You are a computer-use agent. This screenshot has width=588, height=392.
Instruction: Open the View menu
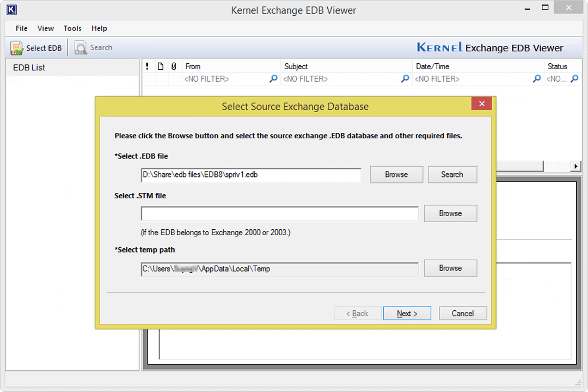[46, 28]
